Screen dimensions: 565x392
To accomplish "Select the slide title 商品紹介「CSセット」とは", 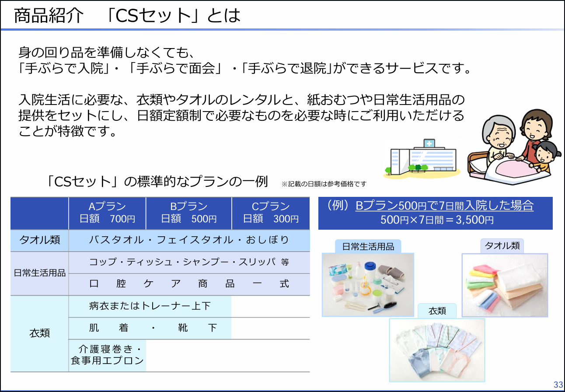I will (x=127, y=16).
